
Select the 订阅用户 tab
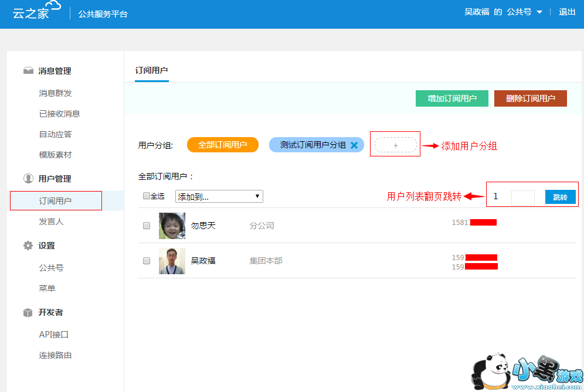(x=152, y=70)
